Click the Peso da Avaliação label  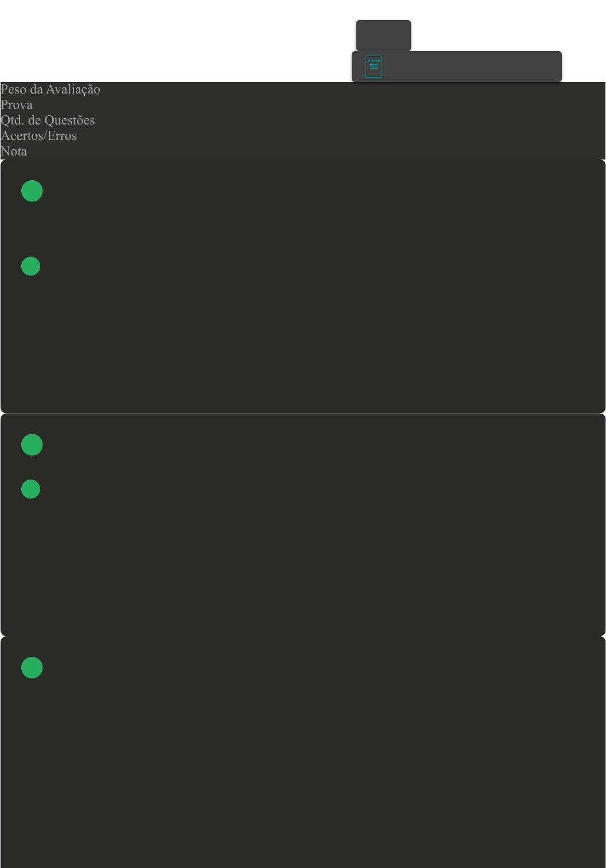(x=50, y=89)
